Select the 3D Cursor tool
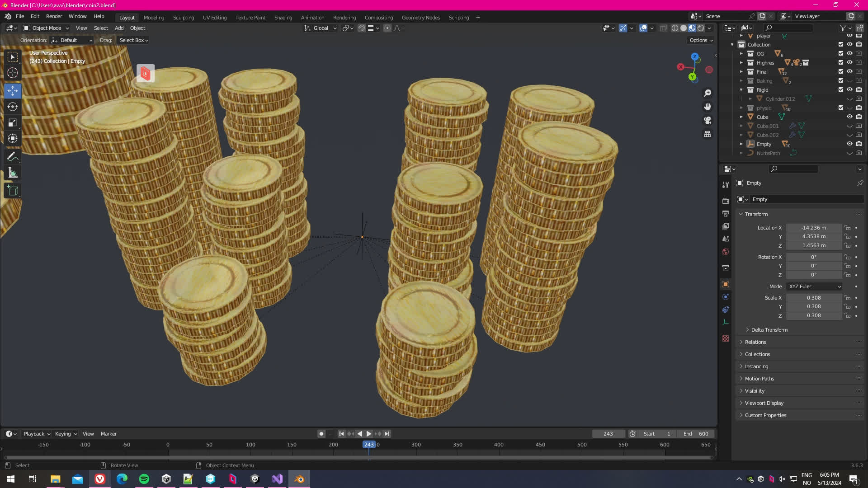Viewport: 868px width, 488px height. 13,73
